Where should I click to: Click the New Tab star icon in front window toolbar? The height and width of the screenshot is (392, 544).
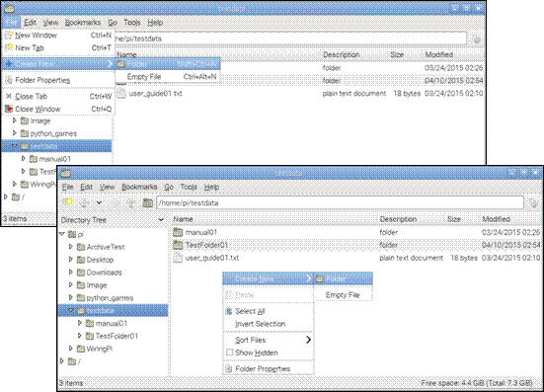click(68, 202)
